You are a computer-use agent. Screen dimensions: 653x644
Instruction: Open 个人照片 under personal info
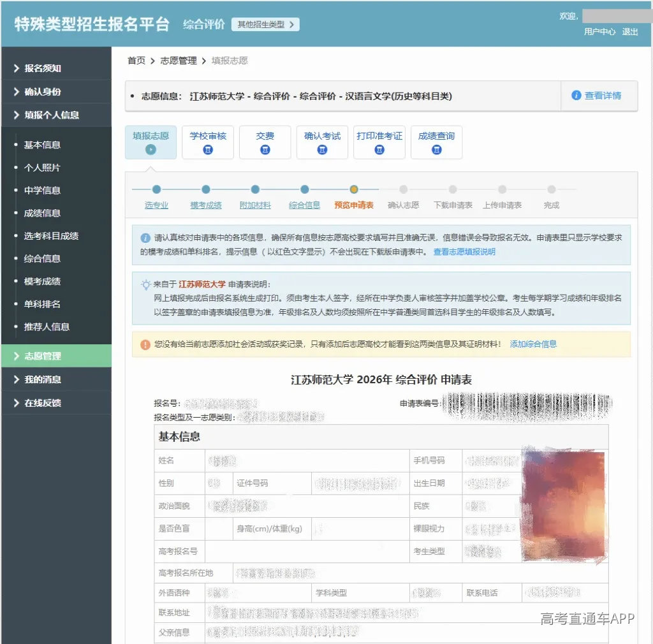[42, 167]
